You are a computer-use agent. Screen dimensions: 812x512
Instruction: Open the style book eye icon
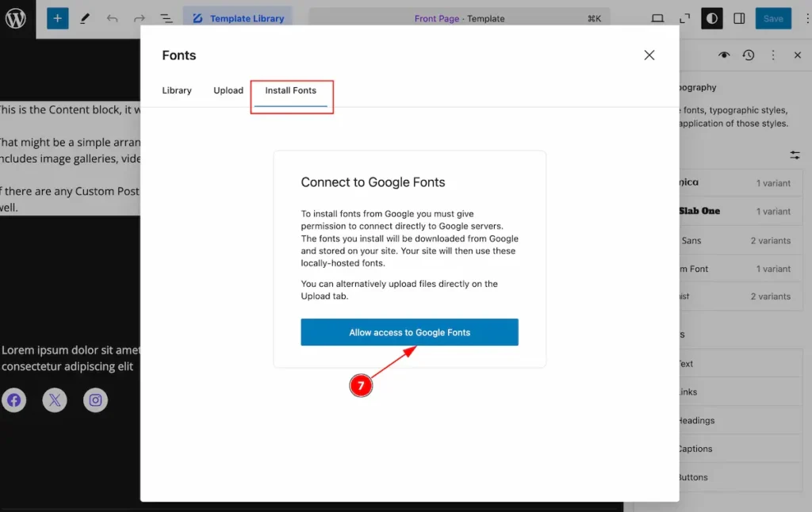[724, 55]
